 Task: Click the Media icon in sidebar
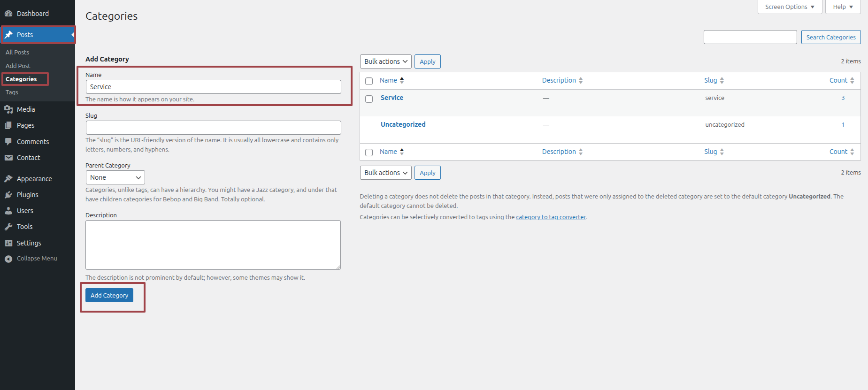(x=8, y=109)
